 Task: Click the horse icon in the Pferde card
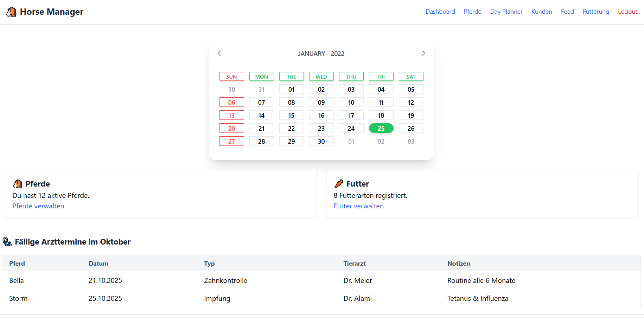[18, 183]
